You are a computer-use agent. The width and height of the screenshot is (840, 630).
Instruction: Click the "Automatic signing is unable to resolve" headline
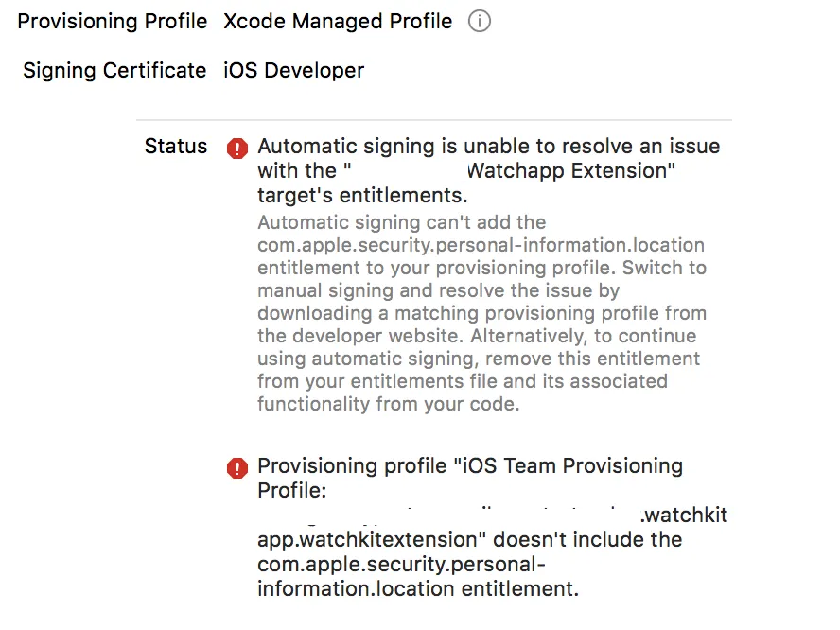pyautogui.click(x=488, y=147)
